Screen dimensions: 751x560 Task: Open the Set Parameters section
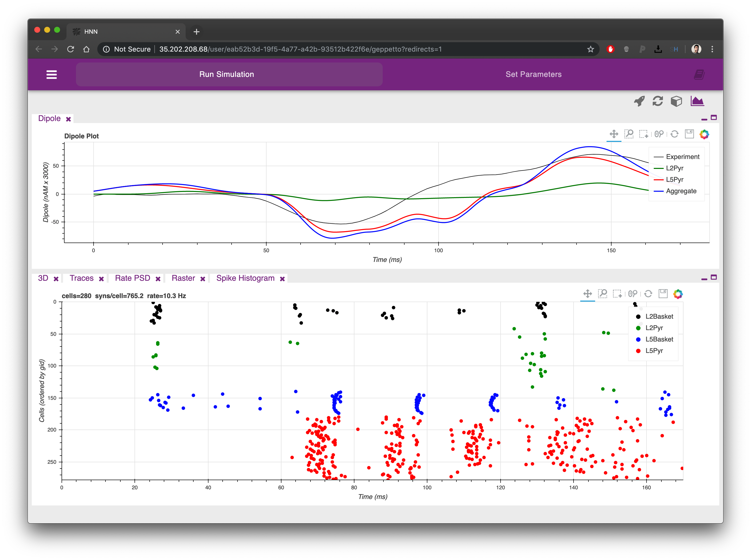(533, 75)
